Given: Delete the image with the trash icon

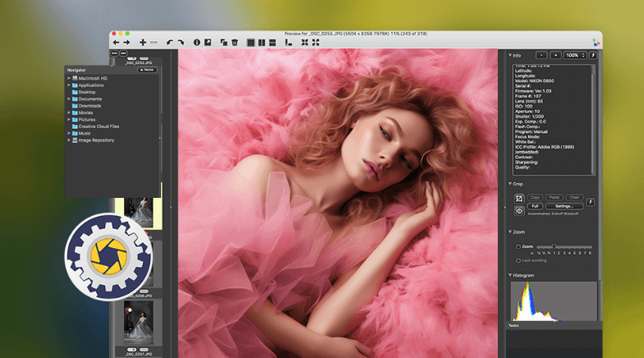Looking at the screenshot, I should coord(234,42).
